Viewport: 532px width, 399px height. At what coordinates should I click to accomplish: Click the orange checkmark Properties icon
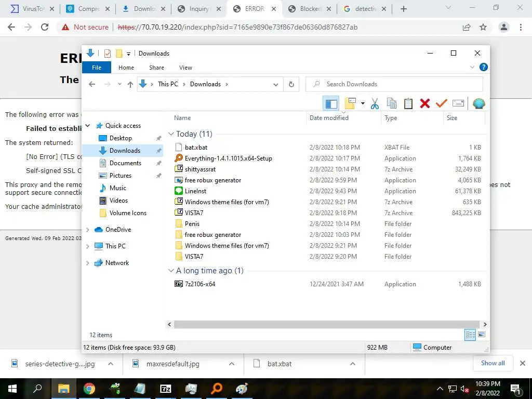442,103
